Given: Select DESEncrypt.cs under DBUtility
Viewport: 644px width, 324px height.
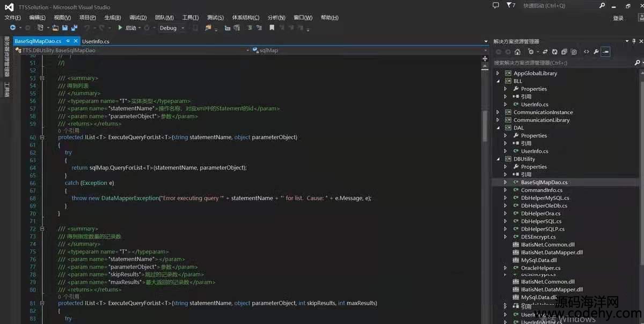Looking at the screenshot, I should [x=538, y=236].
